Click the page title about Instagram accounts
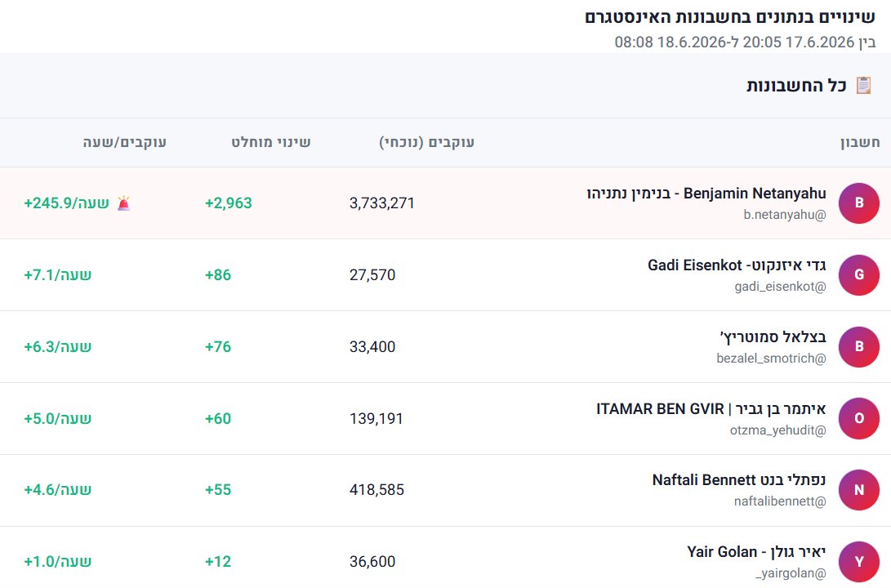The width and height of the screenshot is (891, 588). click(x=730, y=17)
